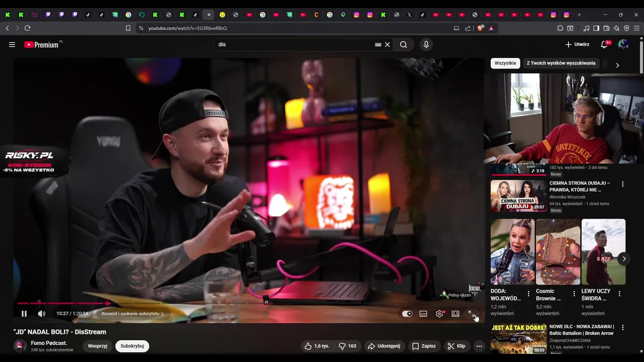Open the Cosmic Brownie Short thumbnail
Image resolution: width=644 pixels, height=362 pixels.
[x=558, y=252]
